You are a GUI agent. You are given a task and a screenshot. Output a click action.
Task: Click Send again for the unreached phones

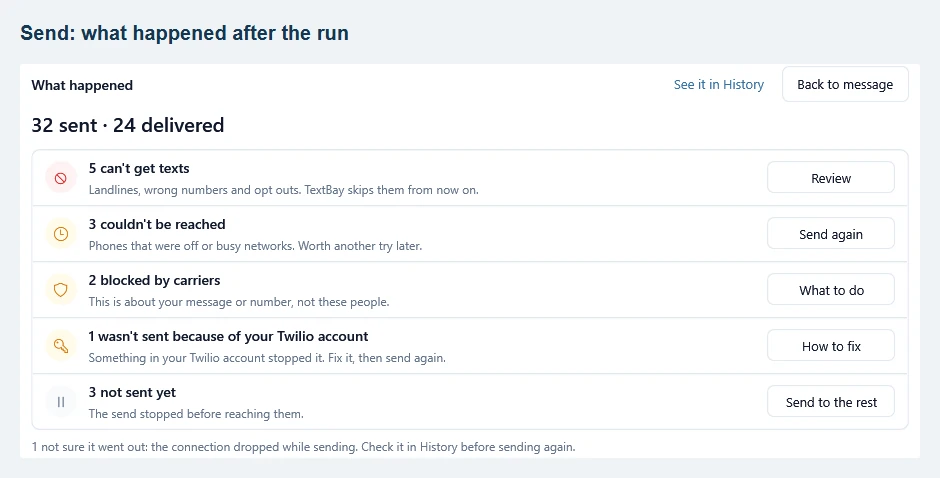pos(831,234)
